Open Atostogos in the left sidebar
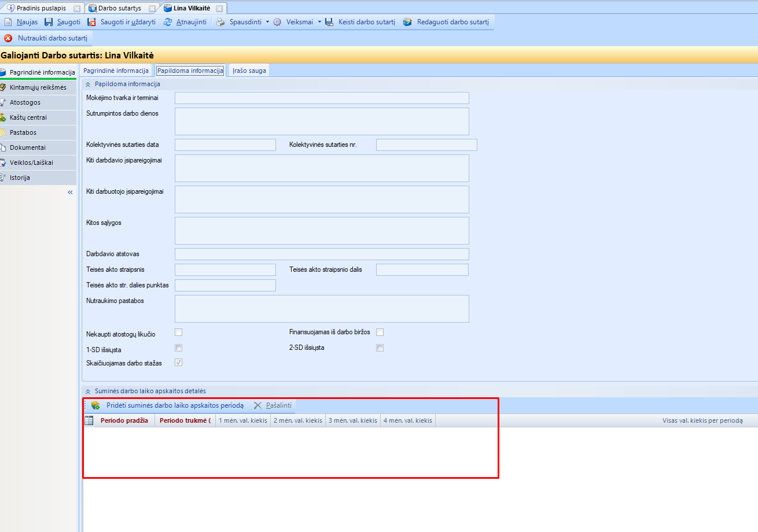Viewport: 758px width, 532px height. click(x=25, y=102)
